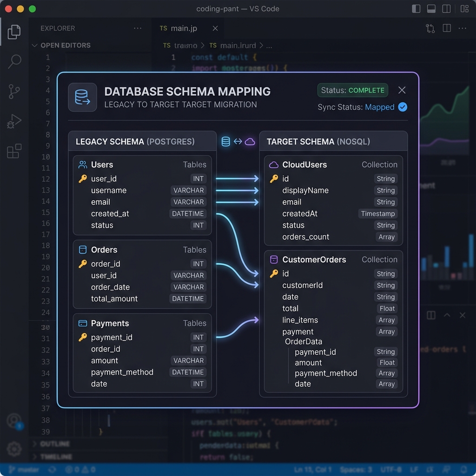Click the Payments table card icon

[x=83, y=324]
